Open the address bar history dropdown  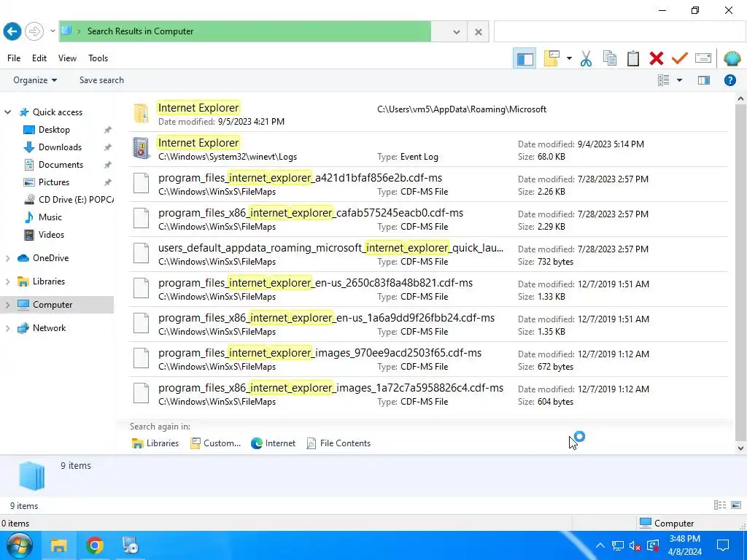point(457,32)
